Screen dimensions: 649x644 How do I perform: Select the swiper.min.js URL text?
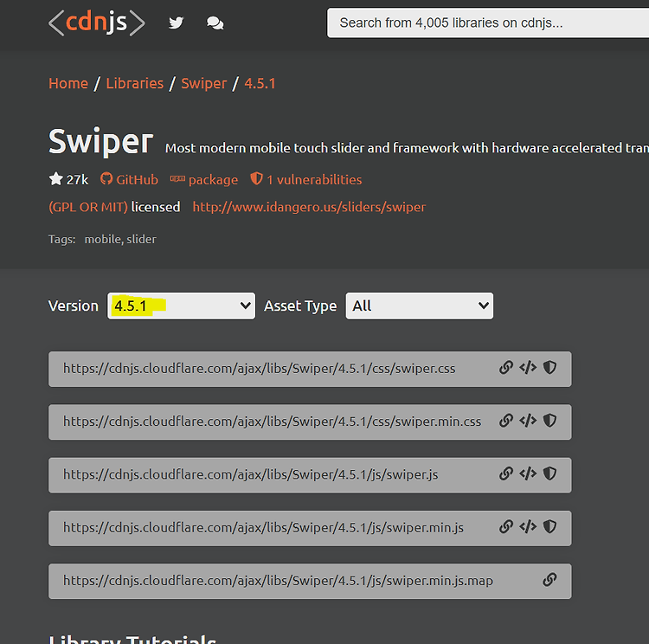pyautogui.click(x=263, y=527)
